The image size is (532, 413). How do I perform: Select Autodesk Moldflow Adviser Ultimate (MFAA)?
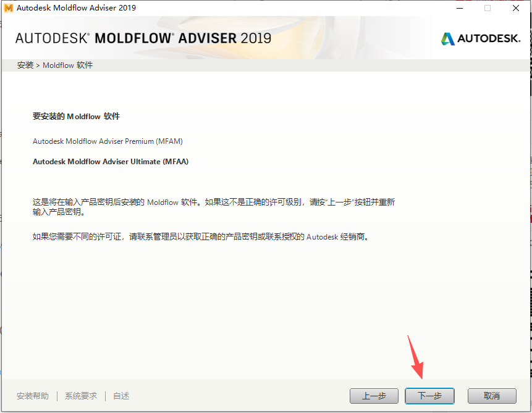tap(111, 161)
